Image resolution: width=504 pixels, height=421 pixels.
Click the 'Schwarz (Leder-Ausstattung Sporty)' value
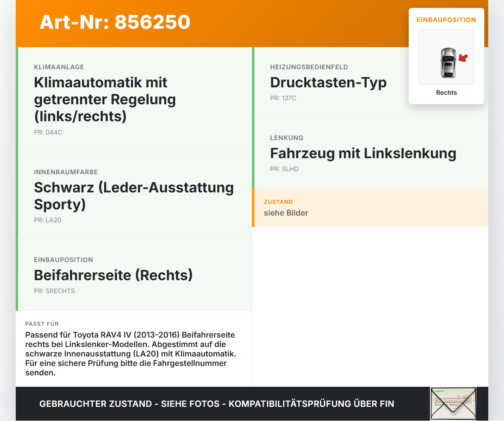tap(134, 196)
